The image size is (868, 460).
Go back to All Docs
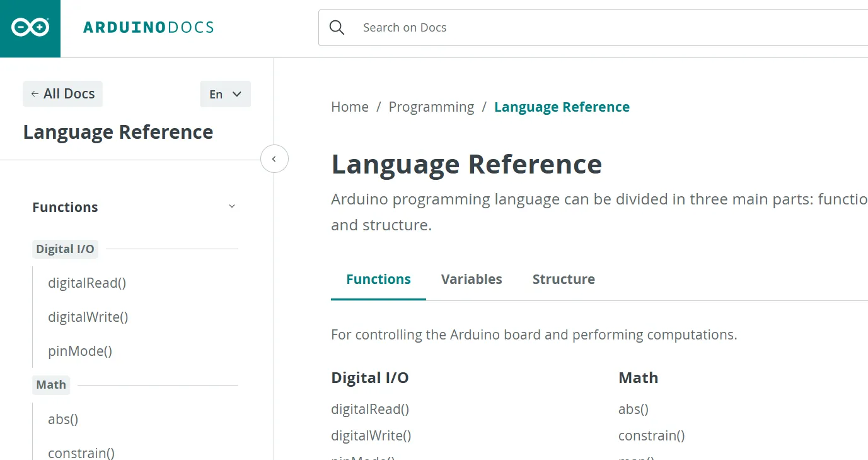pos(62,94)
